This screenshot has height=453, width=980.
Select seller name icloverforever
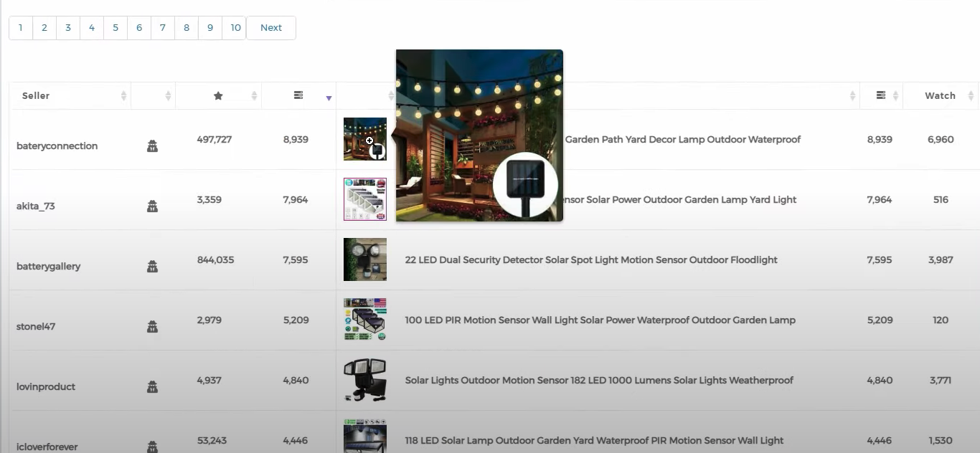pyautogui.click(x=47, y=447)
